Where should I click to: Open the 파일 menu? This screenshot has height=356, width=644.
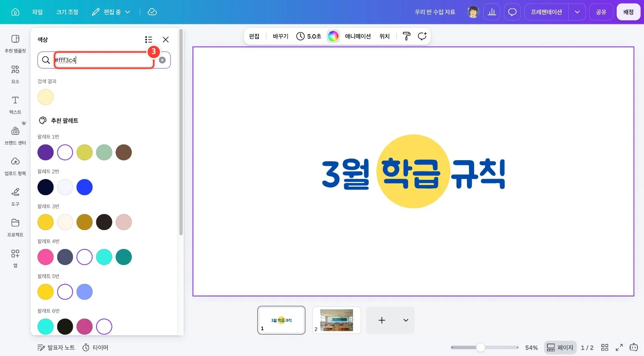click(x=37, y=12)
